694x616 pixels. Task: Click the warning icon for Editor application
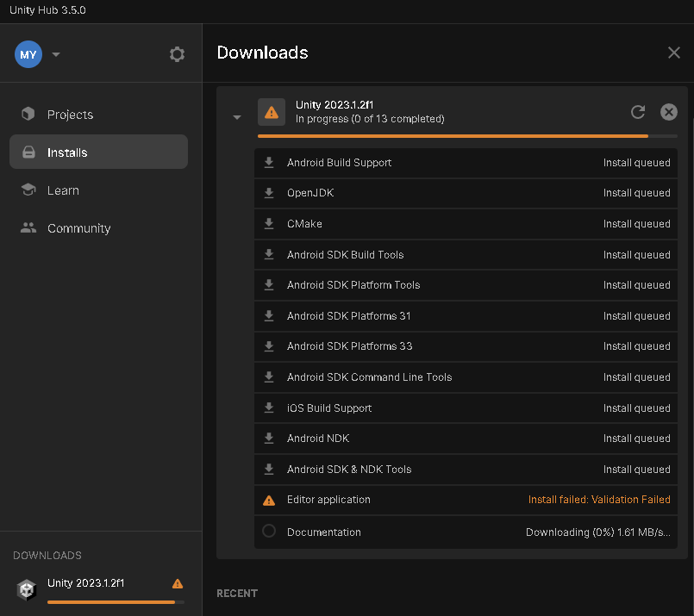(269, 501)
